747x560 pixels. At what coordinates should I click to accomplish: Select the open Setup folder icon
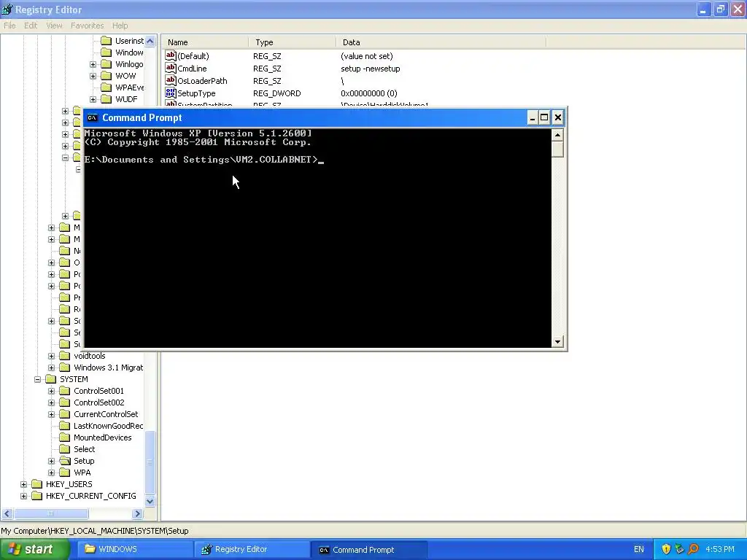tap(65, 461)
